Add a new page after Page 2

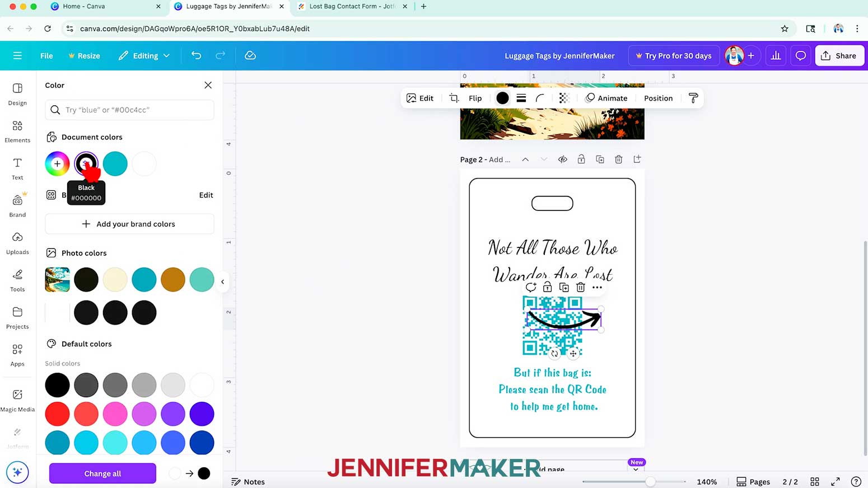tap(637, 159)
